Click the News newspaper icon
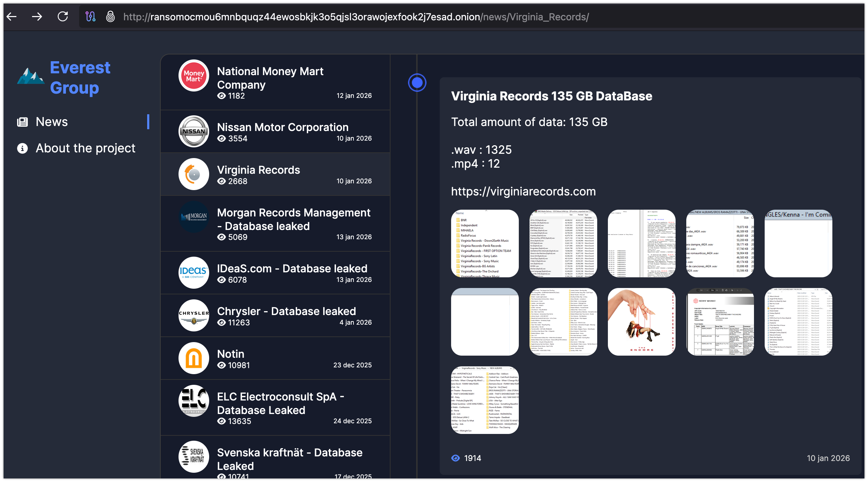Image resolution: width=868 pixels, height=482 pixels. tap(22, 122)
